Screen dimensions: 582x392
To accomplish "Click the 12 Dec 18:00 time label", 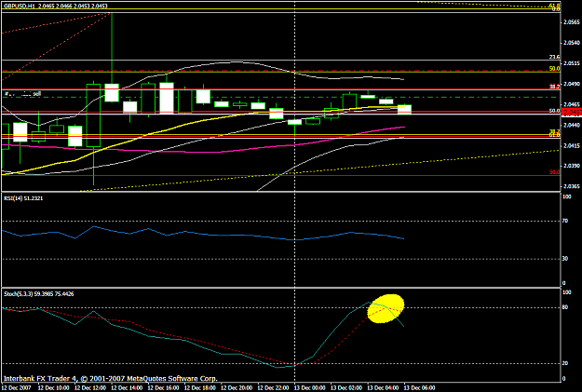I will click(200, 388).
